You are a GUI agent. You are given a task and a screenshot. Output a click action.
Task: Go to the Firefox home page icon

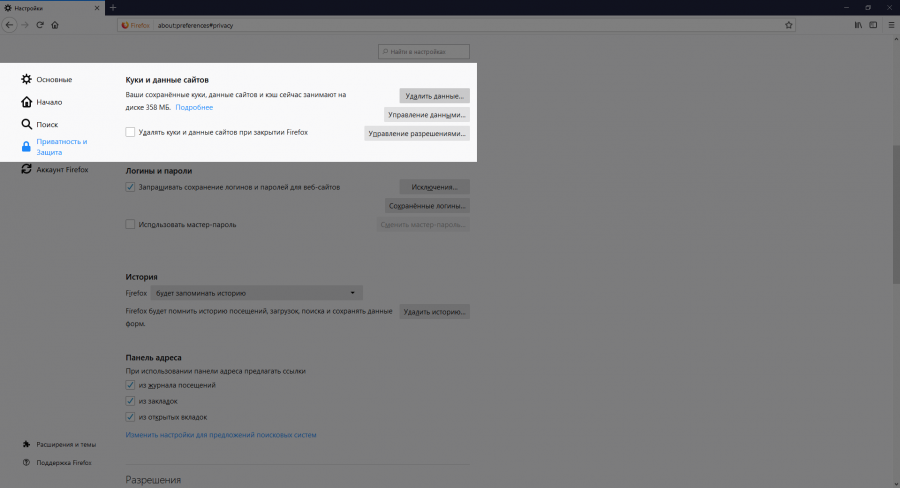click(55, 25)
